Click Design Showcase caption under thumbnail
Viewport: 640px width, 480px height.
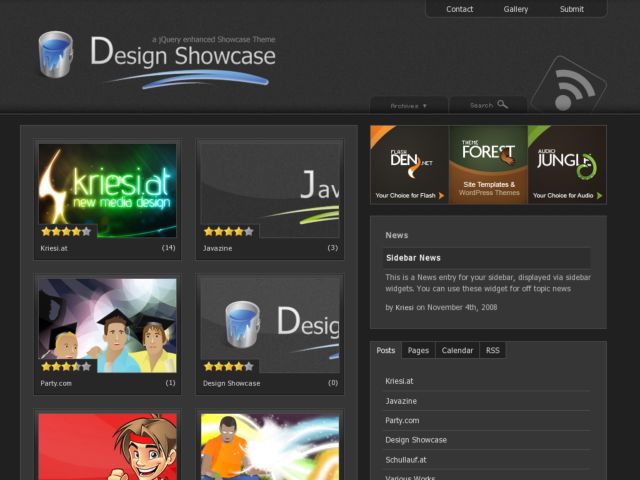pos(231,383)
